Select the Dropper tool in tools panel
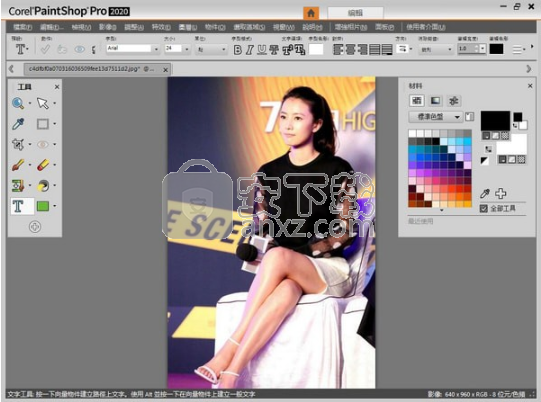The image size is (541, 402). (x=18, y=124)
